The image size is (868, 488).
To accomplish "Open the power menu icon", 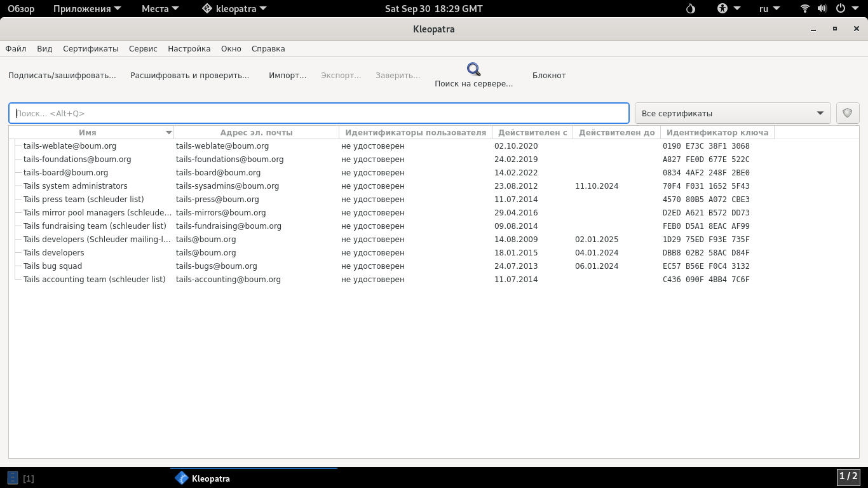I will pos(841,9).
